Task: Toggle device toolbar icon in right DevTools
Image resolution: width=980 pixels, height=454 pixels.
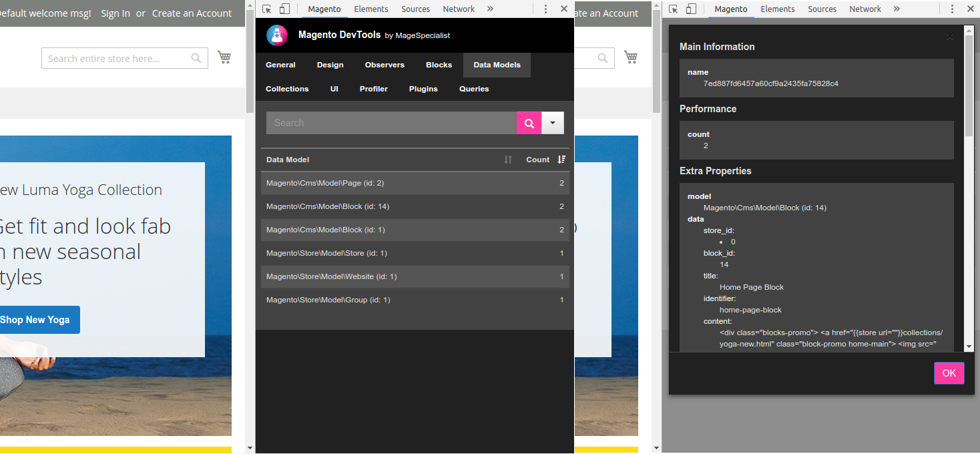Action: (x=692, y=9)
